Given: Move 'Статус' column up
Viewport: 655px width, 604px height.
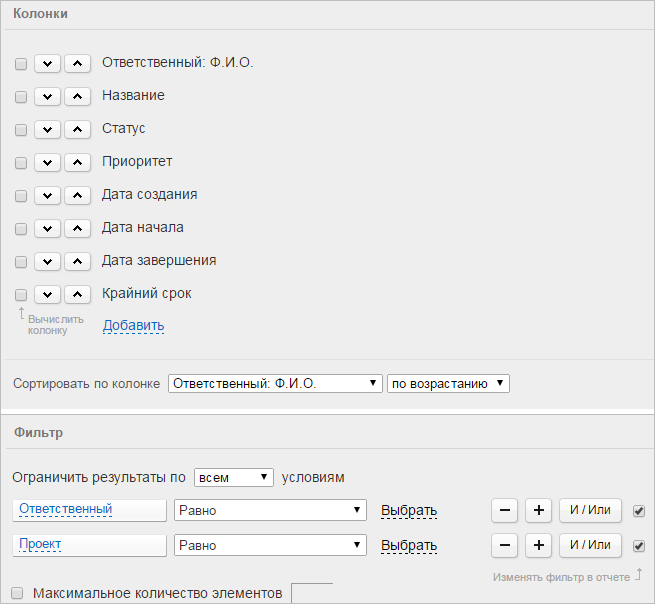Looking at the screenshot, I should point(77,129).
